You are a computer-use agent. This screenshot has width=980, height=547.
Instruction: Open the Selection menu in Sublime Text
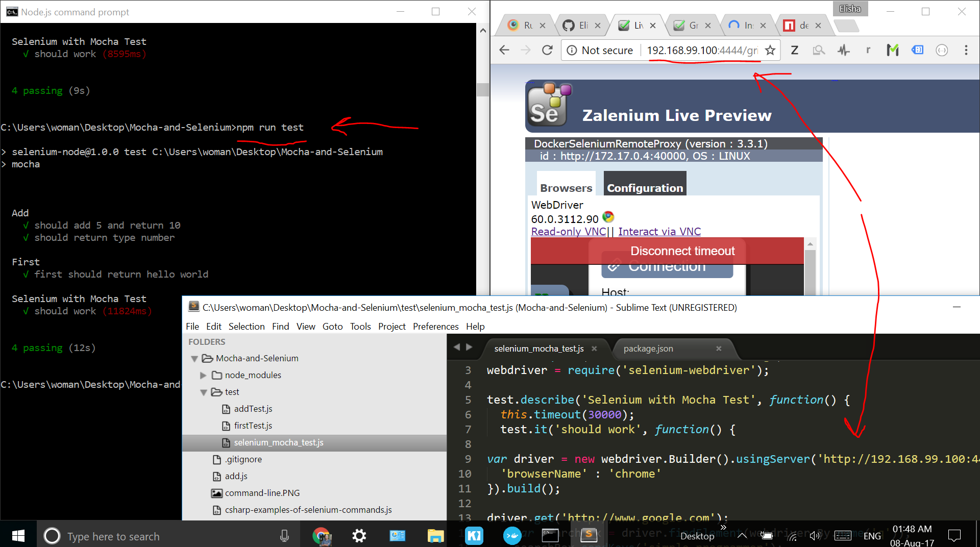[x=247, y=326]
